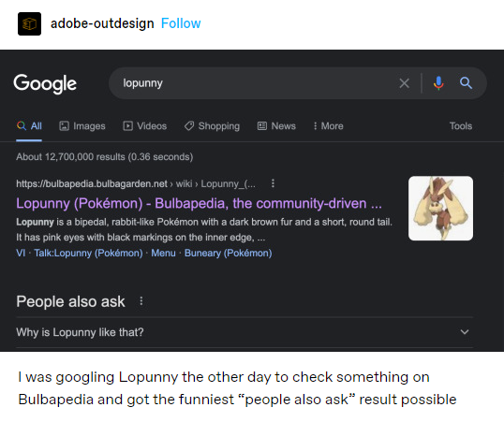Open People also ask options dots
The image size is (504, 422).
[x=141, y=301]
